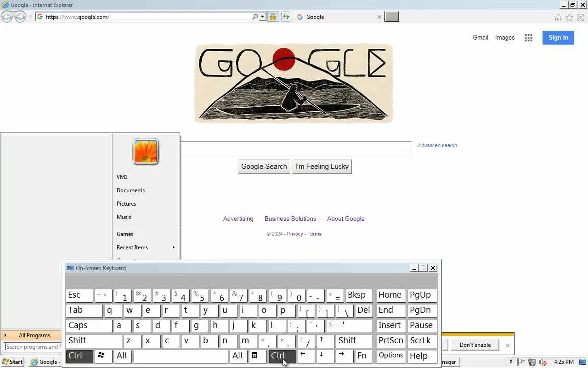Click the Action Center flag tray icon
This screenshot has width=588, height=368.
point(521,362)
